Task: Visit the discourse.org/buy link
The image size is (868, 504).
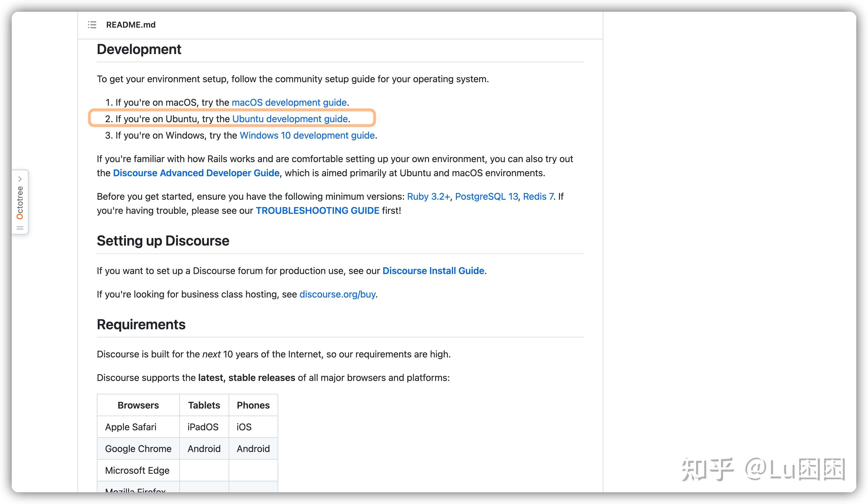Action: [x=337, y=294]
